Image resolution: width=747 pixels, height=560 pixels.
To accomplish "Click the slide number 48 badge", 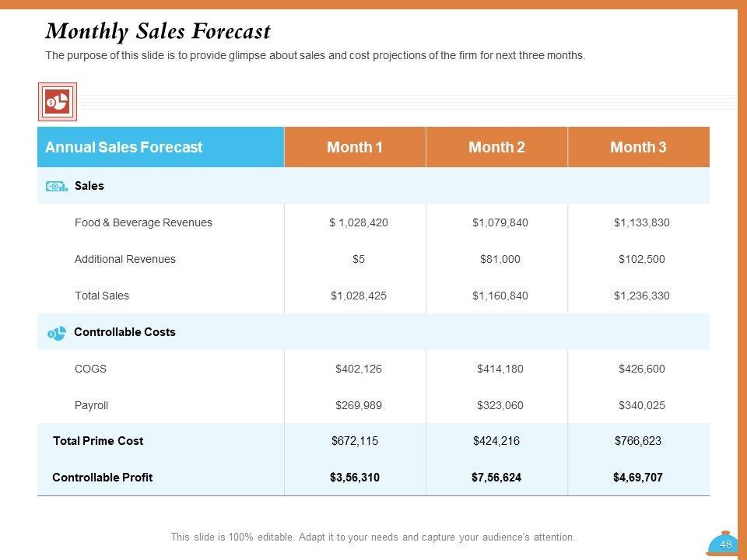I will coord(724,545).
